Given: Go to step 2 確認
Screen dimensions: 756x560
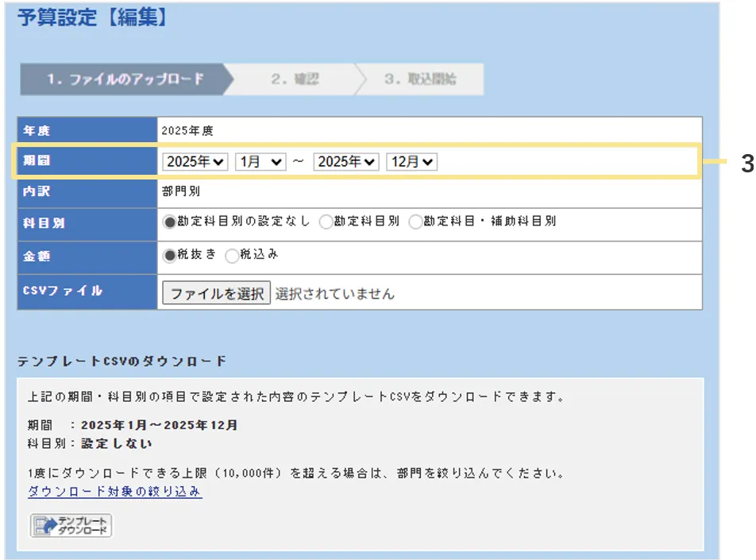Looking at the screenshot, I should [x=295, y=79].
